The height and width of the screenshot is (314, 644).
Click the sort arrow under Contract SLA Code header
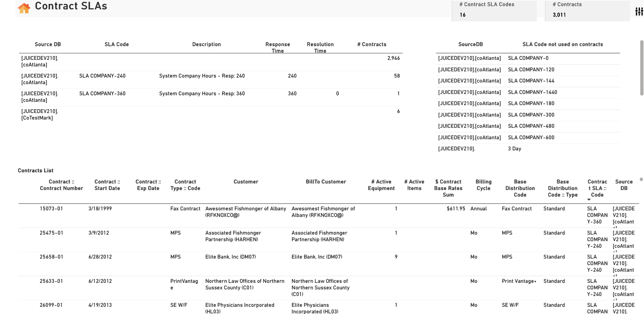click(589, 200)
